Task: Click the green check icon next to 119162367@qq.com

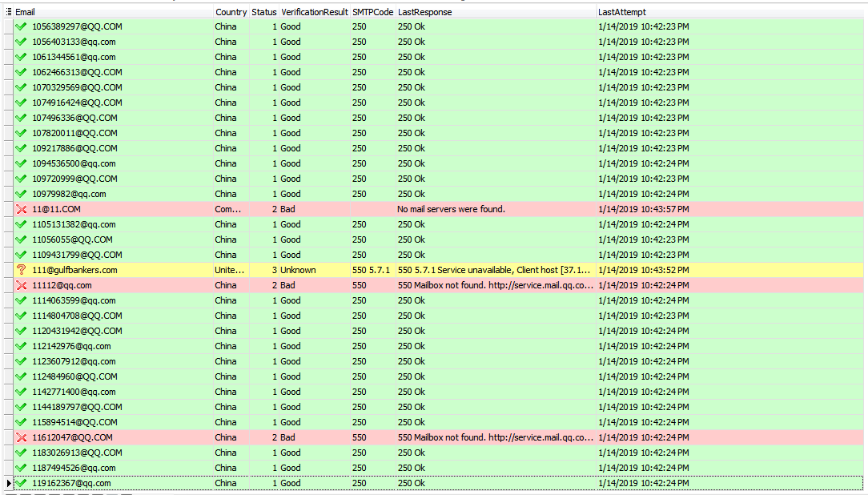Action: (20, 483)
